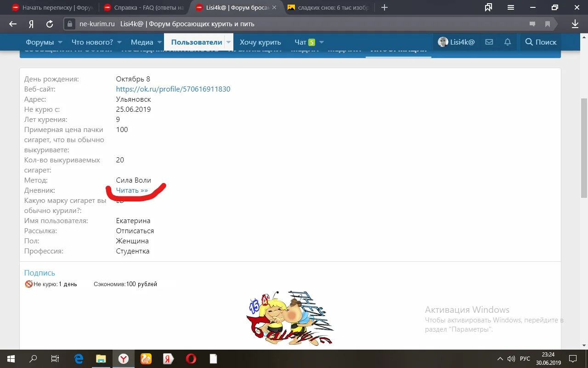The width and height of the screenshot is (588, 368).
Task: Switch the РУС input language indicator
Action: pos(525,359)
